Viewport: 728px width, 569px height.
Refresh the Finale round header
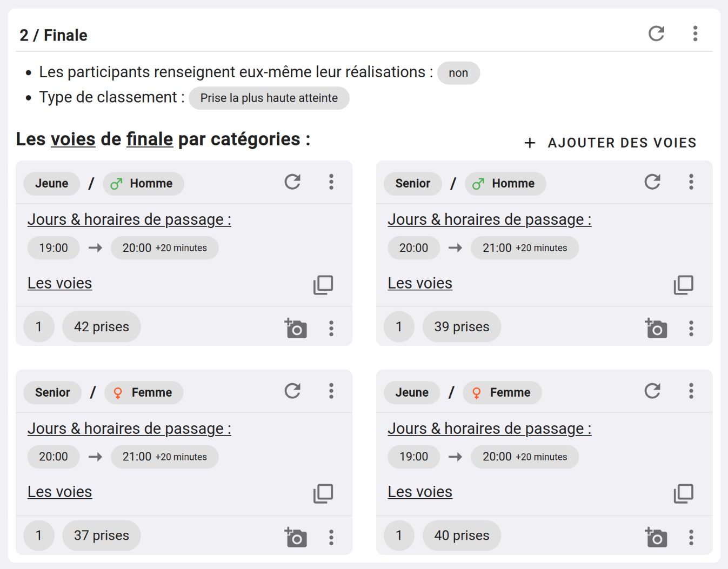(x=656, y=34)
